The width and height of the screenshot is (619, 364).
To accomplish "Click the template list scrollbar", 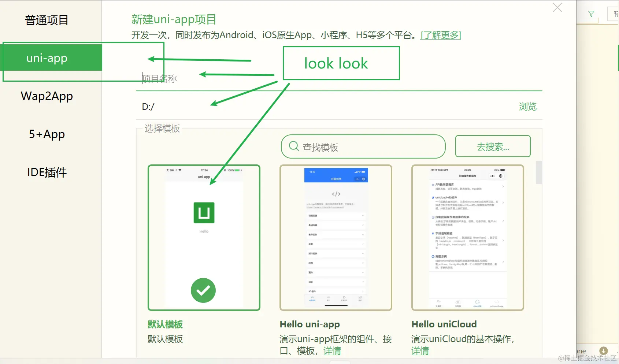I will point(539,173).
